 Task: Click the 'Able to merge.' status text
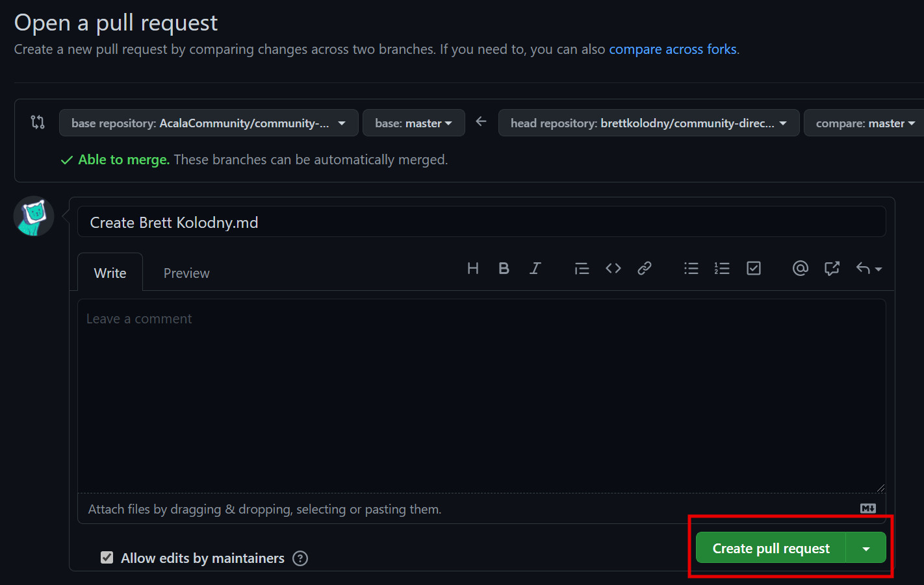[124, 160]
